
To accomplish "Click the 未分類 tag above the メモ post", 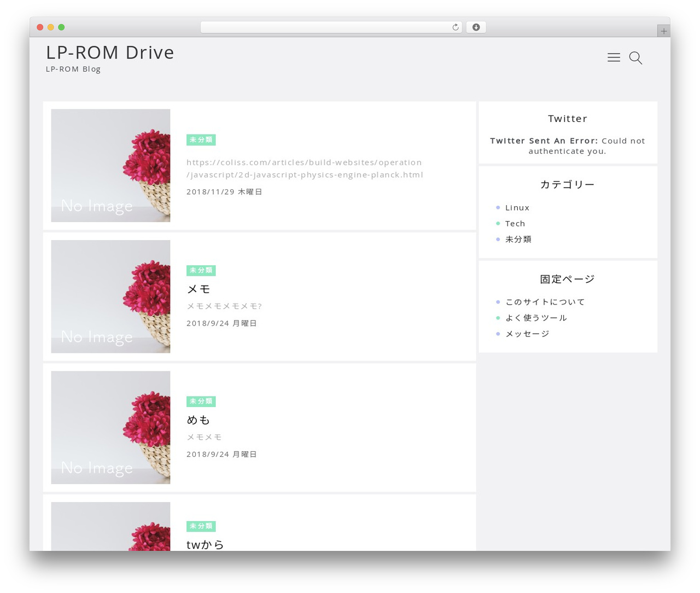I will (201, 271).
